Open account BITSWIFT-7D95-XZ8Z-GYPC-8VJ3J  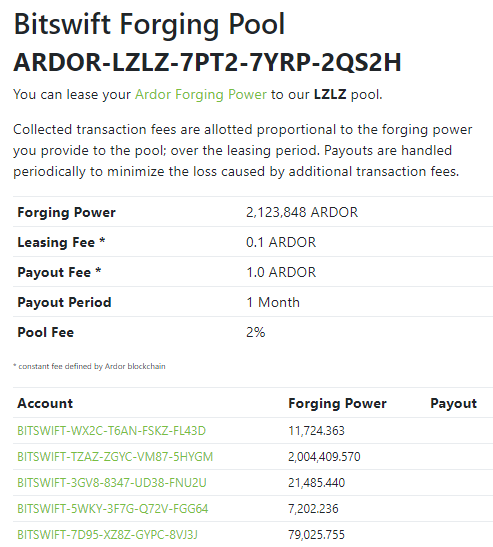[107, 534]
